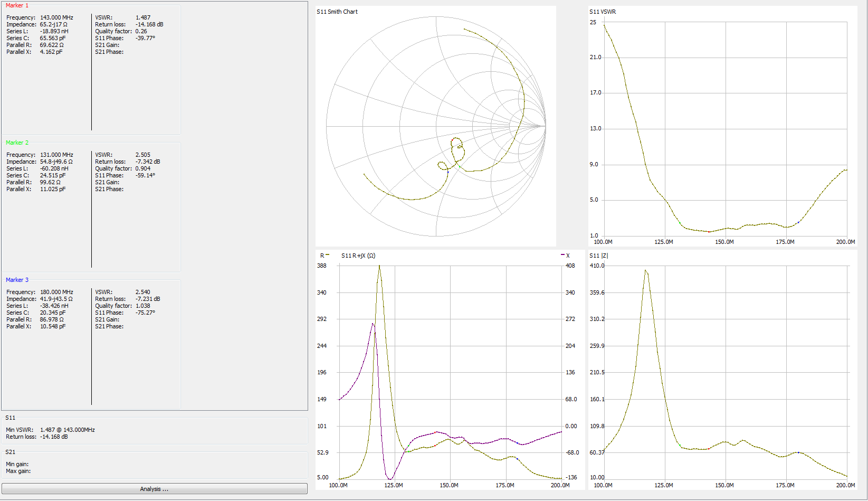This screenshot has height=501, width=868.
Task: Click Marker 3 VSWR value 2.540
Action: [x=143, y=292]
